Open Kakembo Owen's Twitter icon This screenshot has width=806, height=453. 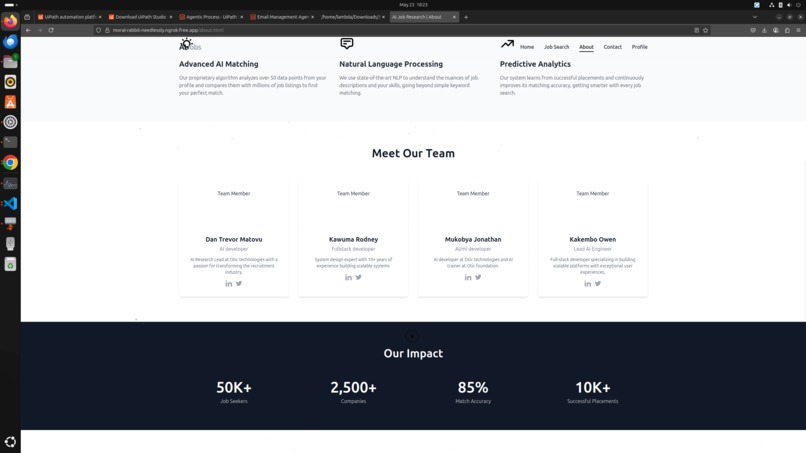598,284
